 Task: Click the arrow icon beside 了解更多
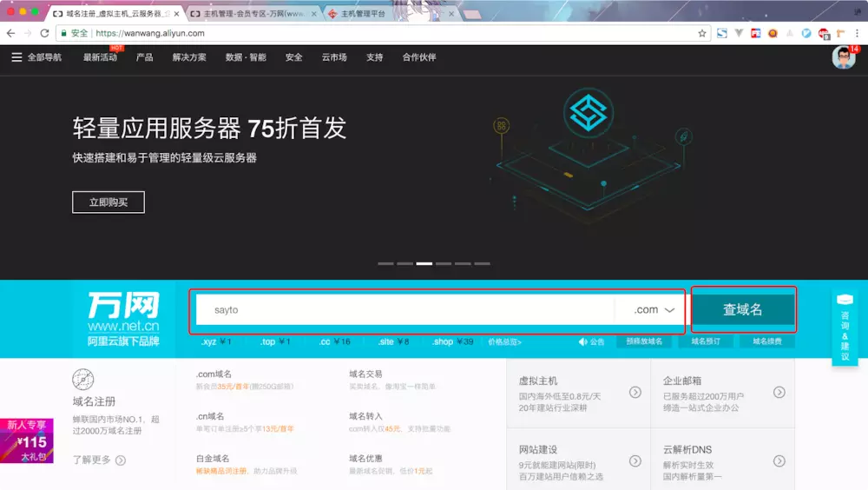pyautogui.click(x=120, y=460)
